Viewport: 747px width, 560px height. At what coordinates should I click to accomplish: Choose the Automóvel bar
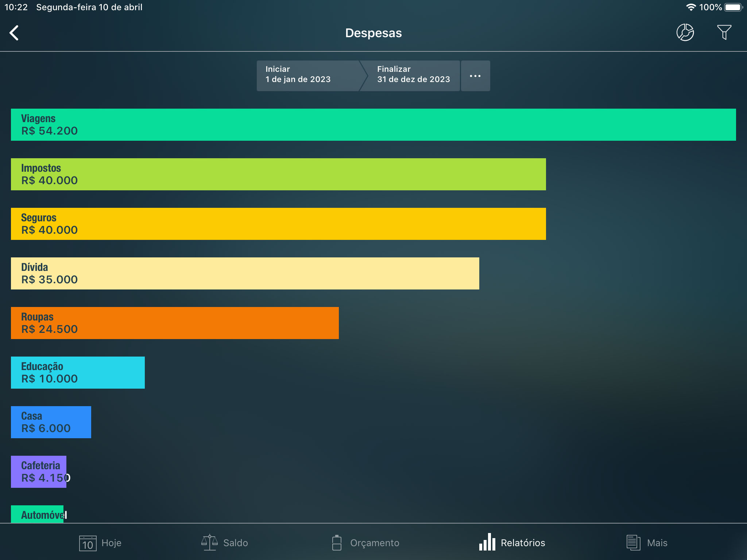(37, 514)
